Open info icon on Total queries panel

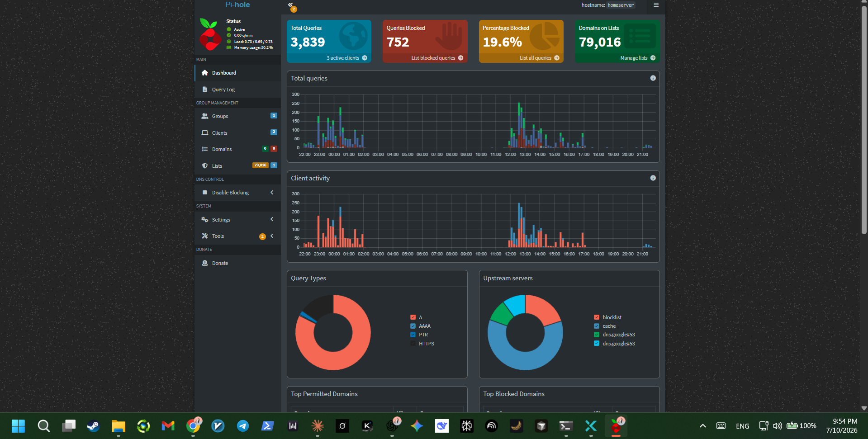tap(653, 78)
